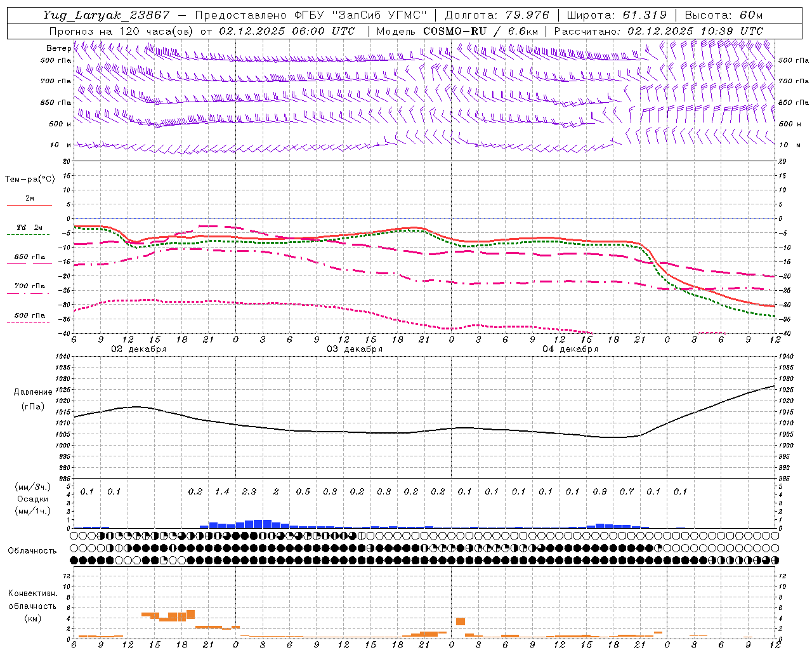This screenshot has width=812, height=650.
Task: Click the date label 04 декабря
Action: [570, 349]
